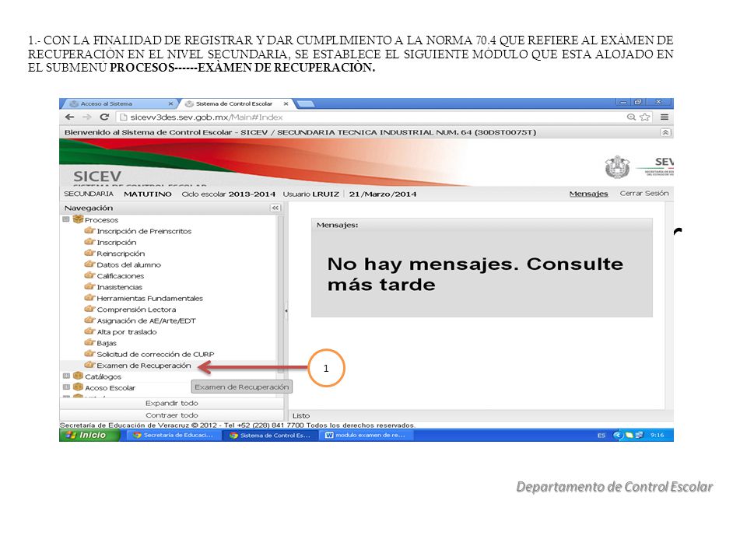Open the Mensajes link
This screenshot has width=747, height=560.
click(588, 194)
